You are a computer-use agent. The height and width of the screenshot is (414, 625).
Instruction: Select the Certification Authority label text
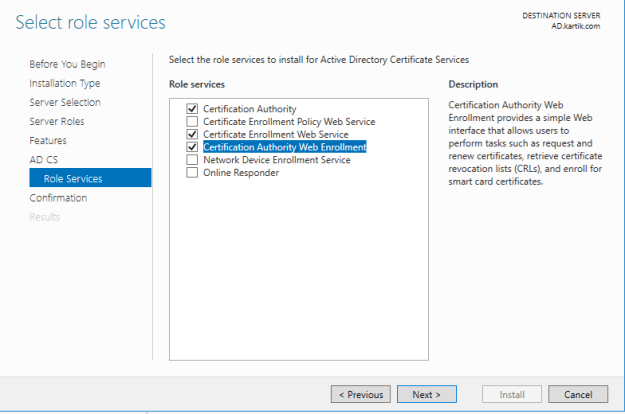(250, 109)
